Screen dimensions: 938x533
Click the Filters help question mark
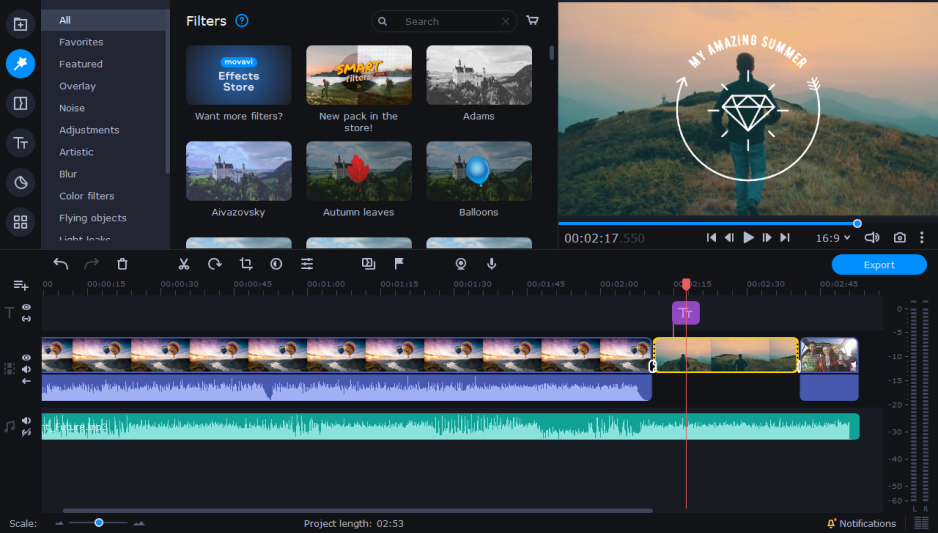(242, 21)
